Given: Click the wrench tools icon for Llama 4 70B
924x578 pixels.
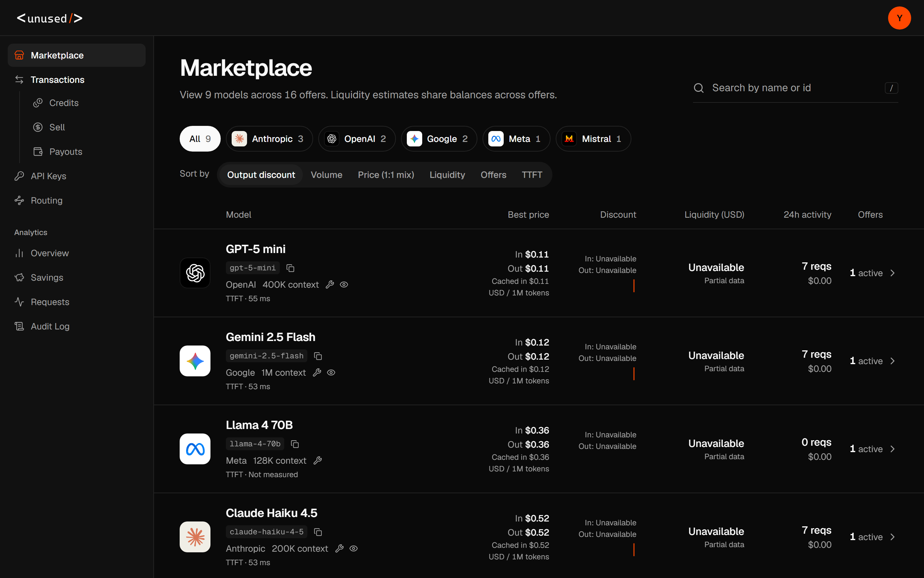Looking at the screenshot, I should (x=318, y=460).
